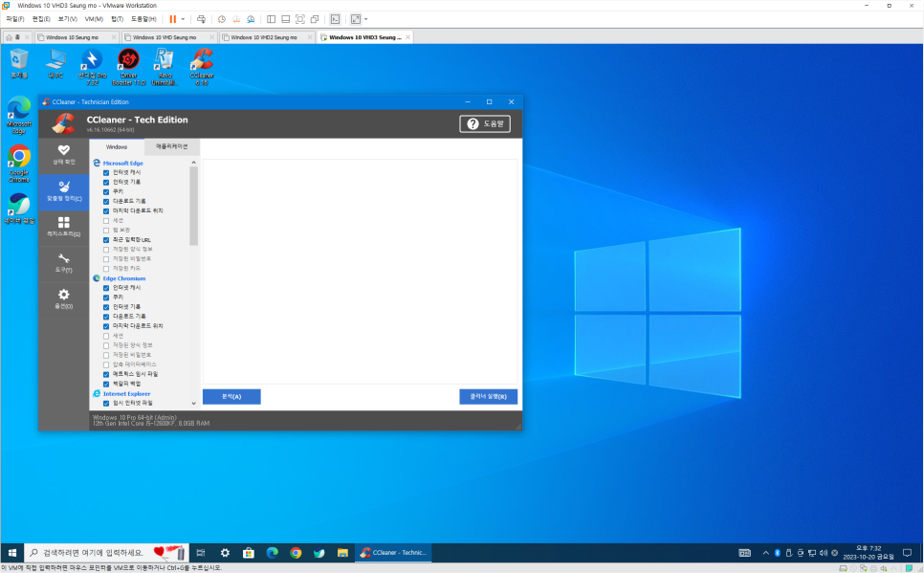Click VMware Send Ctrl+Alt+Del toolbar icon
924x573 pixels.
click(x=201, y=19)
